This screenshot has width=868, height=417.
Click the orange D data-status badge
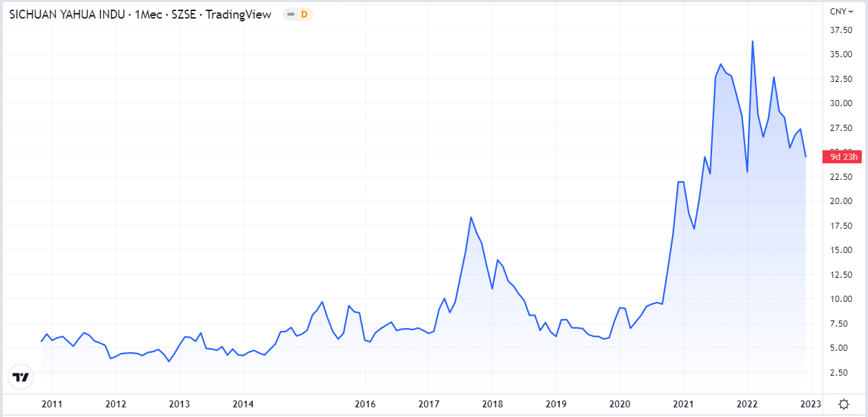click(x=304, y=14)
